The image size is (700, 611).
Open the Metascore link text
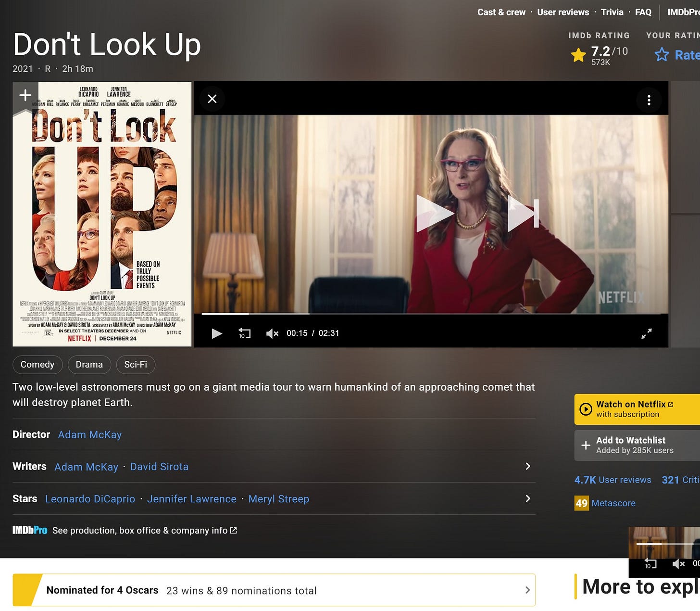(613, 503)
